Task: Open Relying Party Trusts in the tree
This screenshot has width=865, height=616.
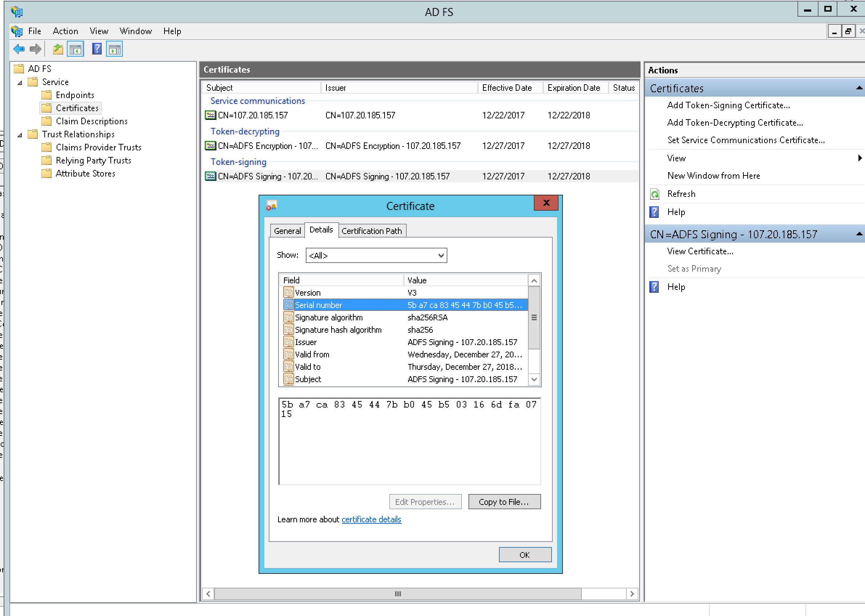Action: point(93,161)
